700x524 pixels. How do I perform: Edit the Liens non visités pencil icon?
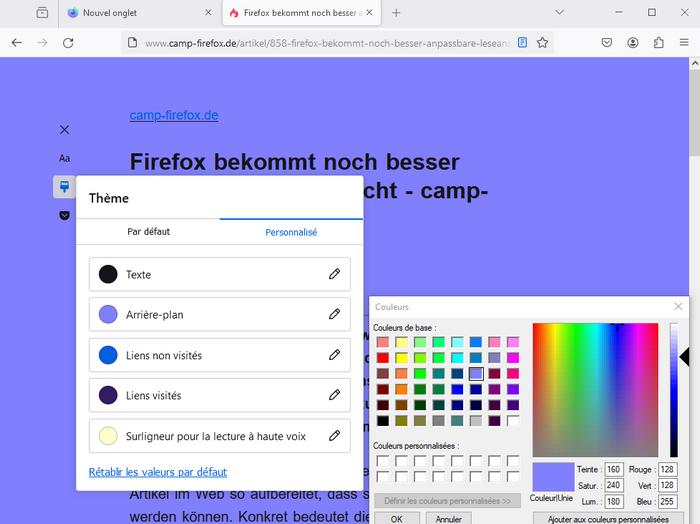pyautogui.click(x=334, y=355)
